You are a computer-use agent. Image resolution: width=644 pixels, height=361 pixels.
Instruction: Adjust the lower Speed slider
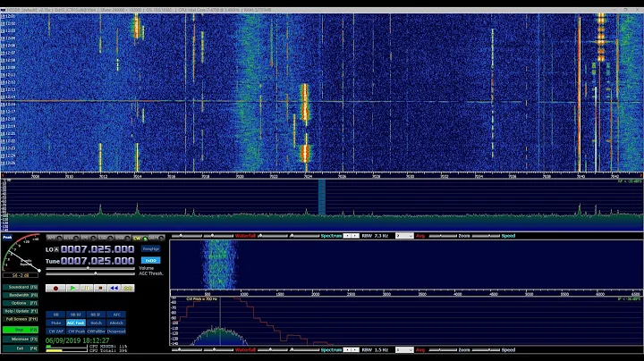tap(486, 350)
